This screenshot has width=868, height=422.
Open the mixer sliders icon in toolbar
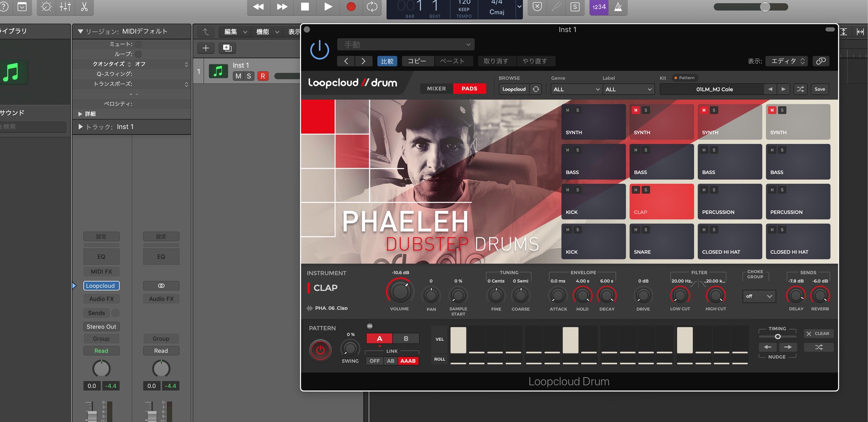pyautogui.click(x=65, y=7)
